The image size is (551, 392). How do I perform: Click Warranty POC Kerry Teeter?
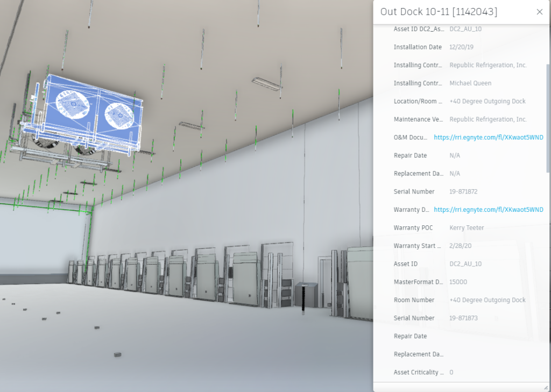(466, 227)
